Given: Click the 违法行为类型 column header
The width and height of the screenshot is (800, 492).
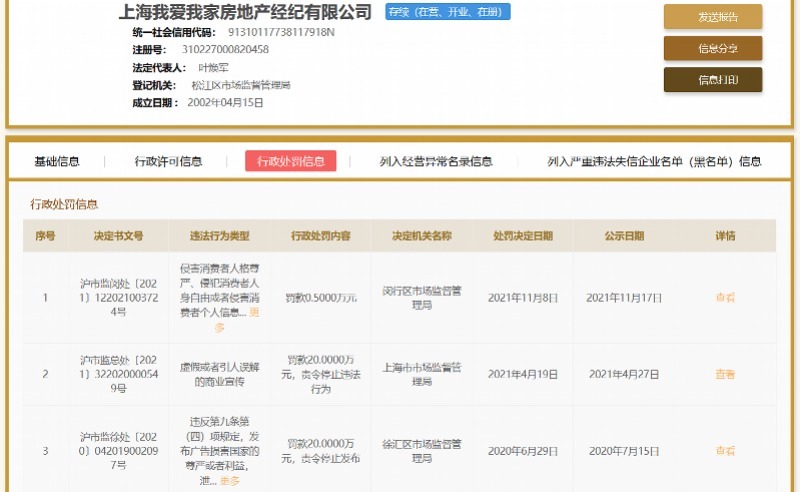Looking at the screenshot, I should 219,236.
